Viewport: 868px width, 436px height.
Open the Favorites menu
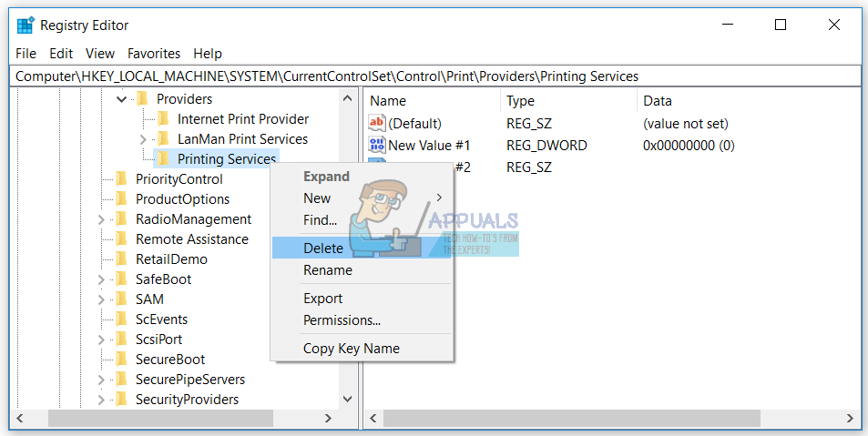pos(154,54)
